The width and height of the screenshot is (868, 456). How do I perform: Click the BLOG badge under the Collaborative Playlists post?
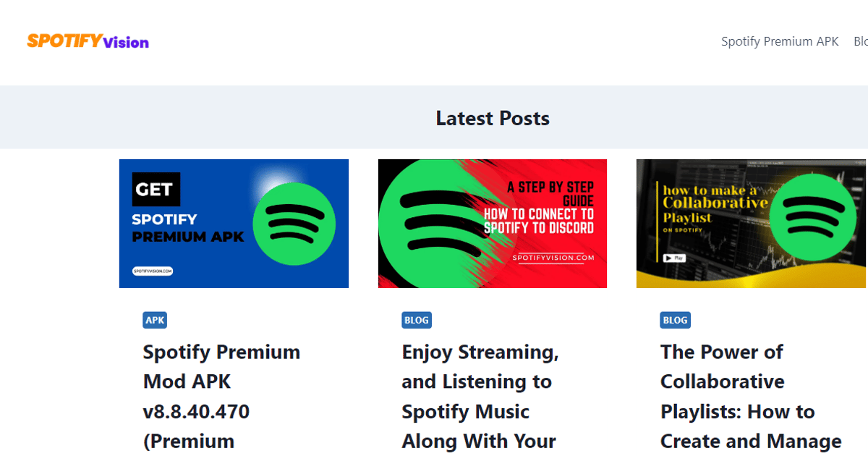[x=675, y=319]
